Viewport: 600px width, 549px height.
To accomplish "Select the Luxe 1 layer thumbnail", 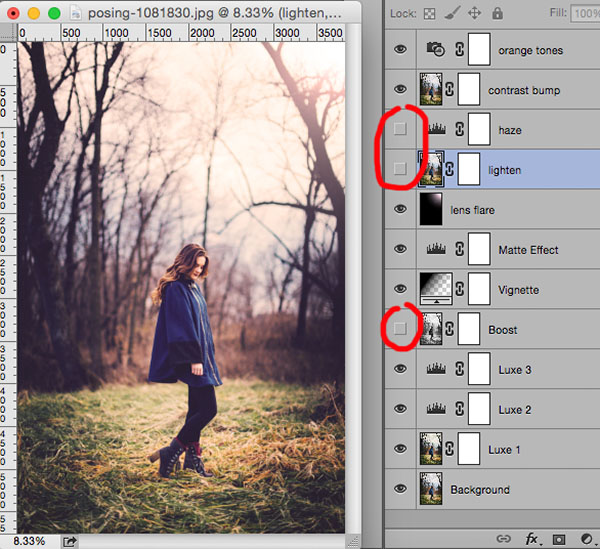I will coord(431,449).
